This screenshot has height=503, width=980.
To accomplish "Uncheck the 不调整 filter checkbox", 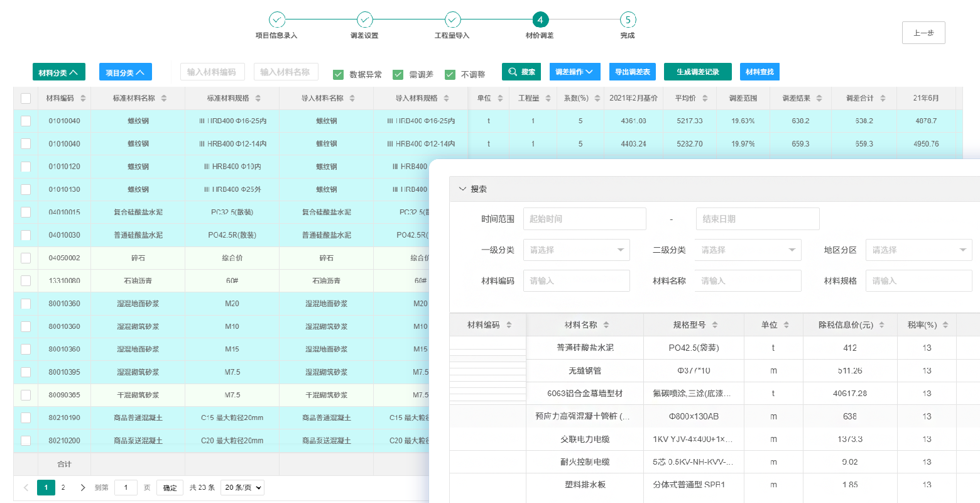I will pos(450,75).
